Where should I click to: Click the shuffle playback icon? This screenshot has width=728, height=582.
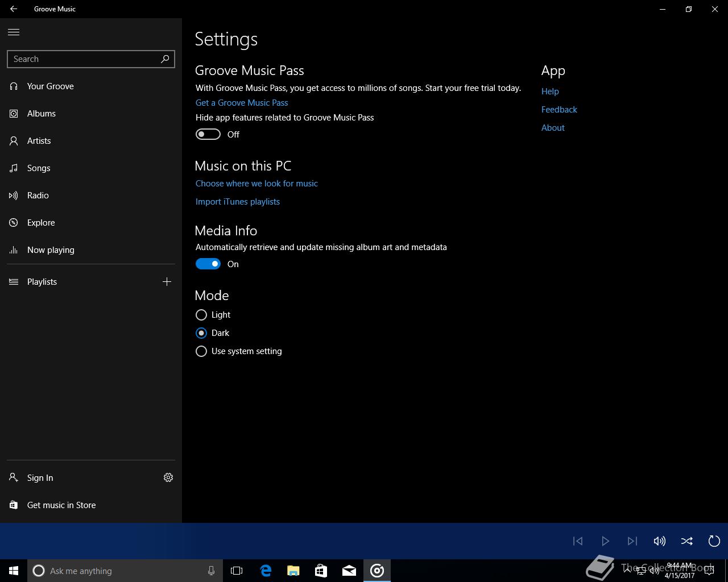pyautogui.click(x=686, y=541)
